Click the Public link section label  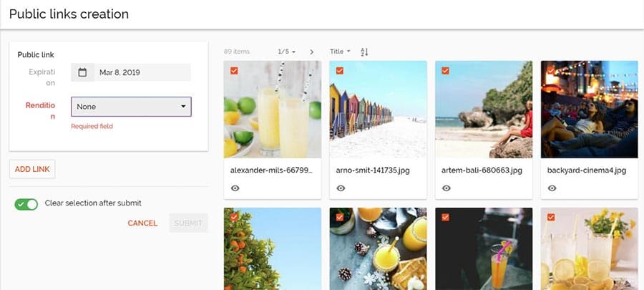click(36, 54)
